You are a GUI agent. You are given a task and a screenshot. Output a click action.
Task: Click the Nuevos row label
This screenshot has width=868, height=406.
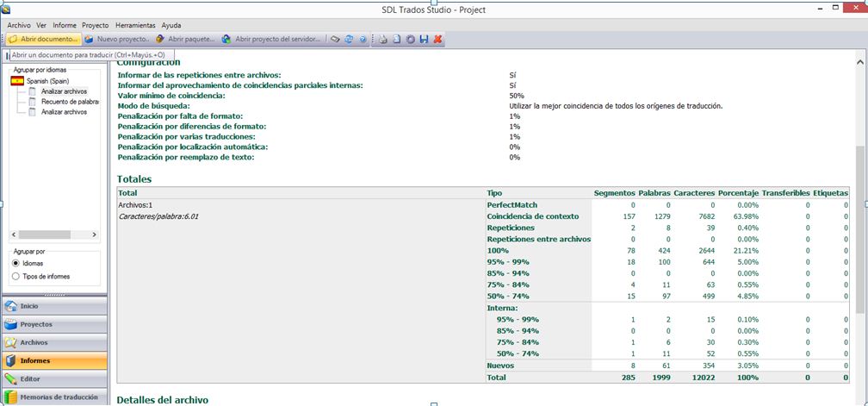pos(500,365)
